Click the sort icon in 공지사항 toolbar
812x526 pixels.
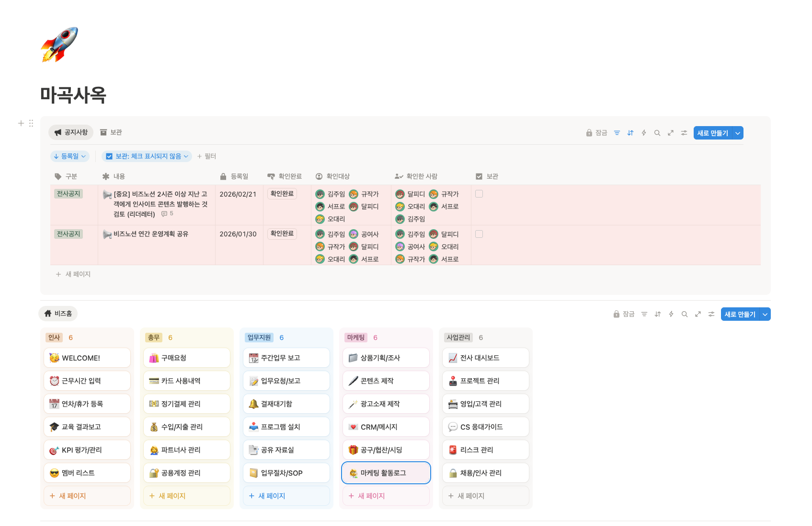[630, 133]
